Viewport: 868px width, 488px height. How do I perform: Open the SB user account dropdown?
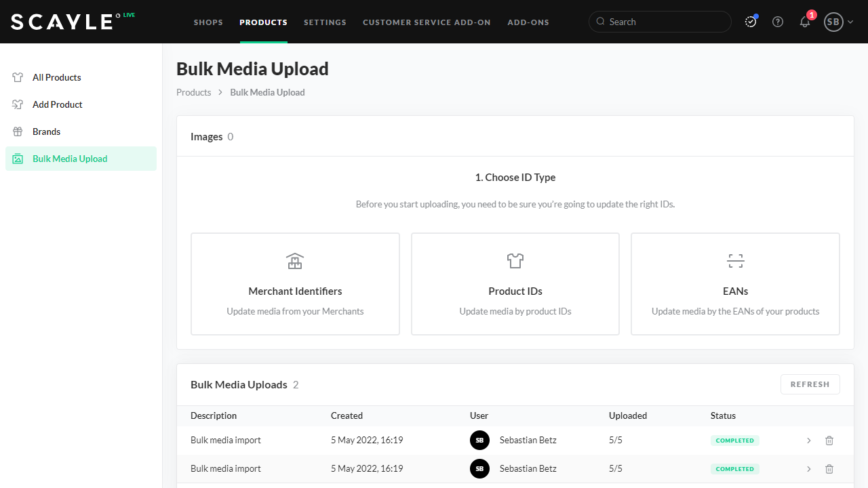coord(838,22)
